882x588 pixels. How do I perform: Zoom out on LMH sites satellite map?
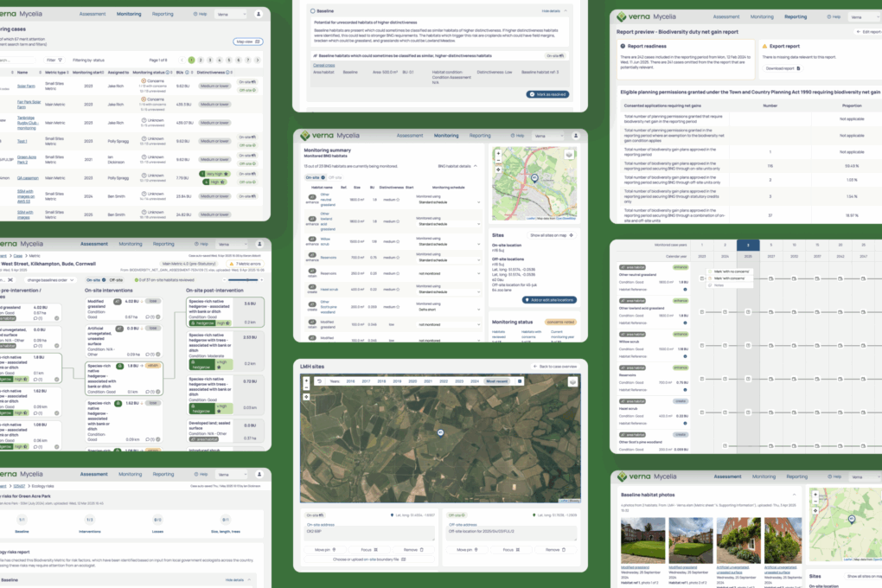[307, 387]
